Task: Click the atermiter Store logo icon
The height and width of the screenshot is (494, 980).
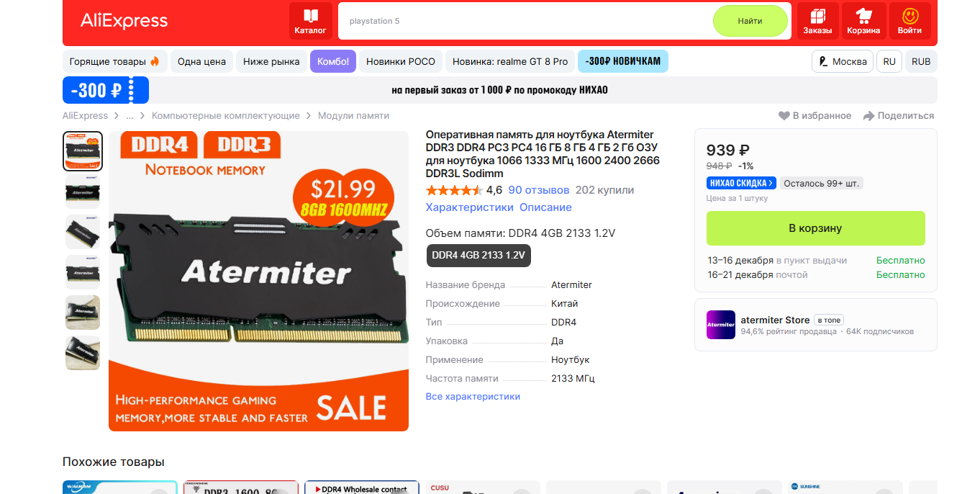Action: pyautogui.click(x=720, y=325)
